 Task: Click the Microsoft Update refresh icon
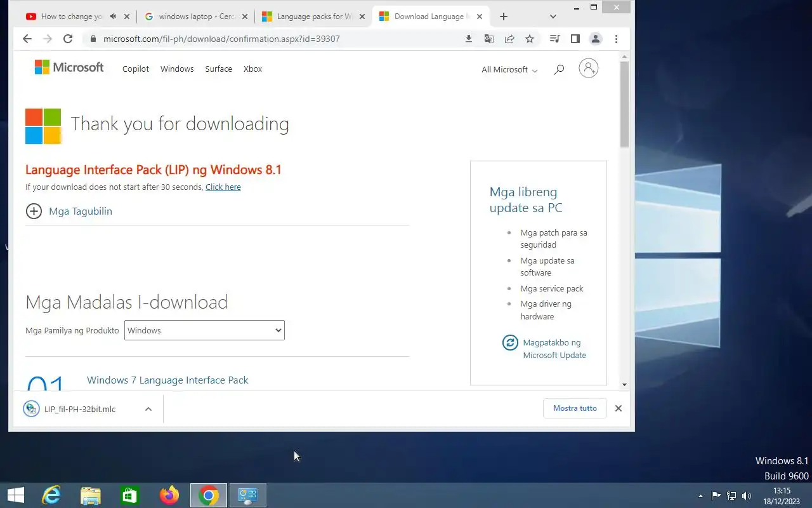coord(510,343)
